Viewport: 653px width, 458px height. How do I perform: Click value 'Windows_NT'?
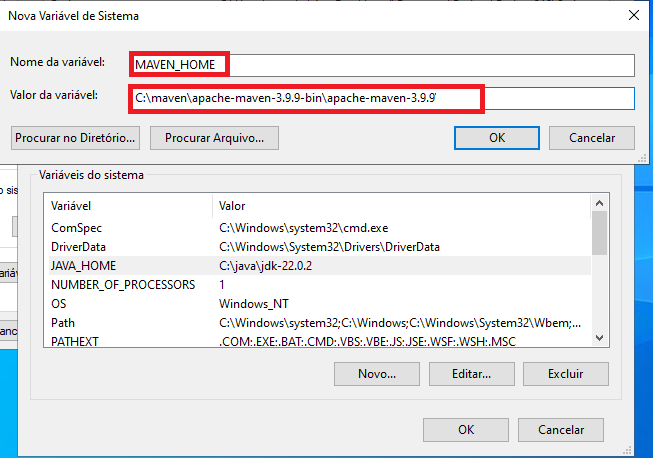click(254, 304)
